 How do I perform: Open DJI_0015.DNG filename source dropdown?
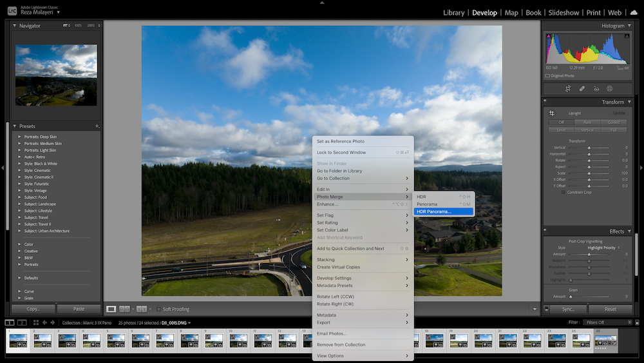coord(176,323)
